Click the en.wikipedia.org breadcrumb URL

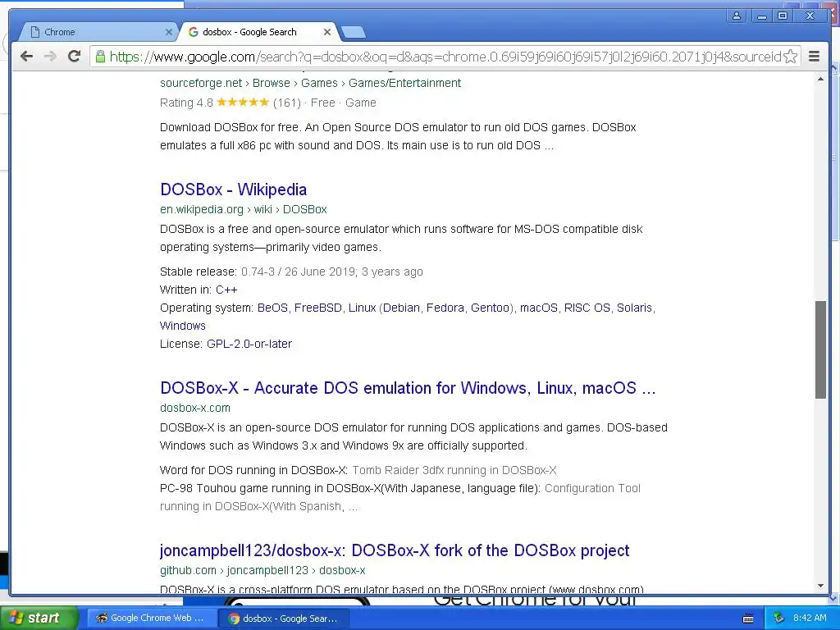[x=243, y=209]
